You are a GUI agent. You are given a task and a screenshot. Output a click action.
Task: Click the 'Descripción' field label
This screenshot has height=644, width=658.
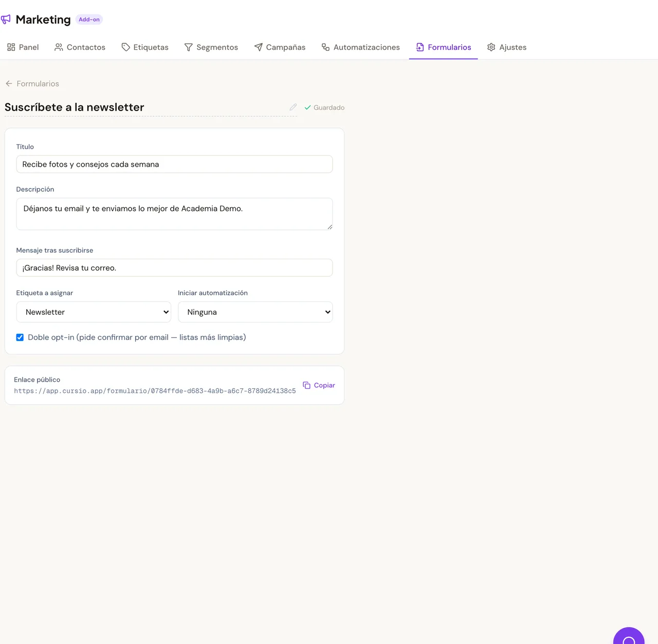click(35, 189)
